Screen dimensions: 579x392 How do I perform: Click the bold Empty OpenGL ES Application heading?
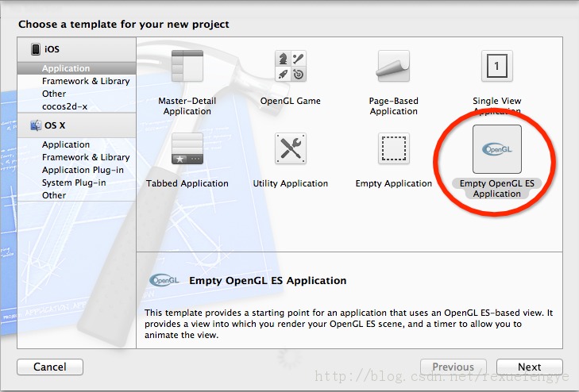[268, 281]
